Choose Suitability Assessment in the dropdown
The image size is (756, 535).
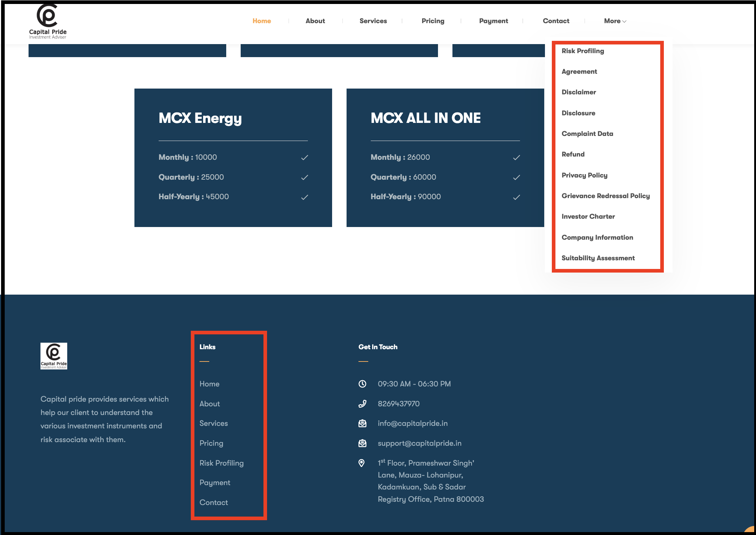click(598, 258)
